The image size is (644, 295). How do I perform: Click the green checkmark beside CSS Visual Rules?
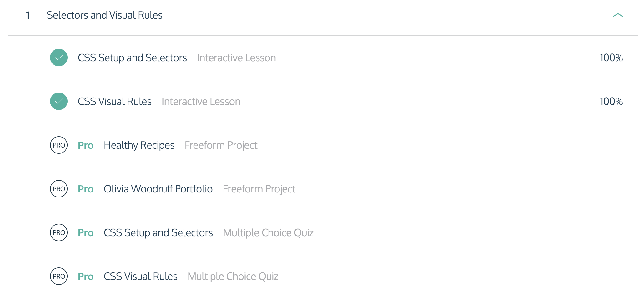(59, 101)
